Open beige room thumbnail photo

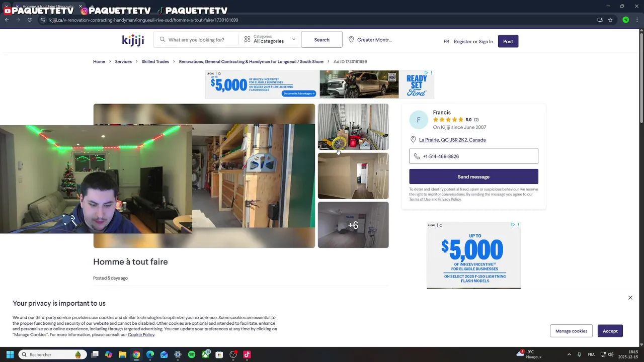click(353, 175)
